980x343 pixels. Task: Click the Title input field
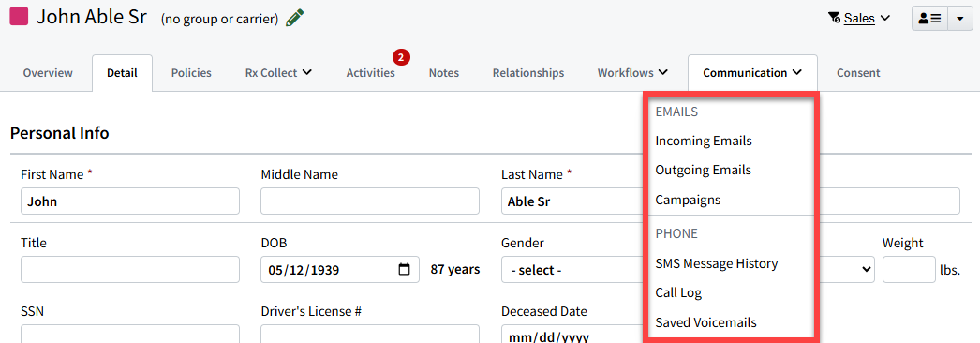tap(130, 269)
